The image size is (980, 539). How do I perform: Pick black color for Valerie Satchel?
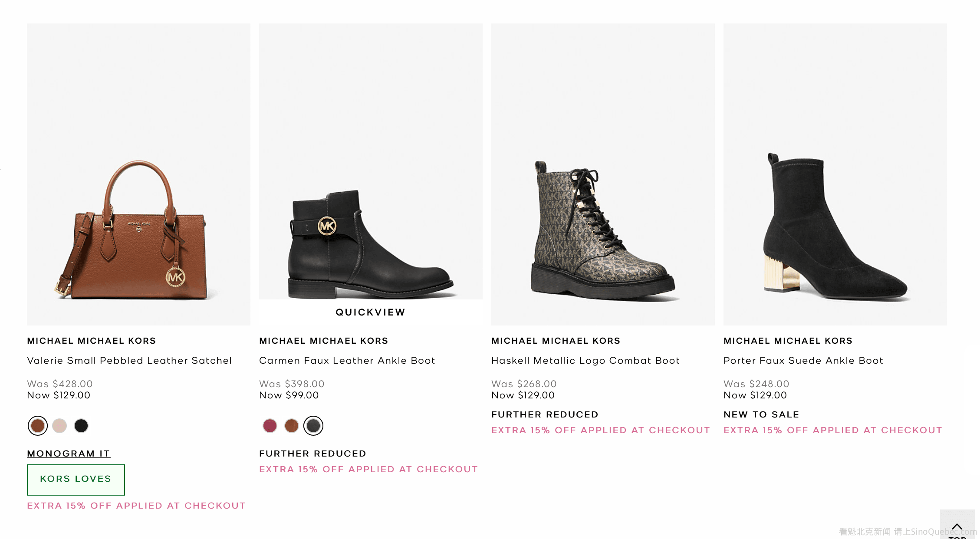pos(81,426)
